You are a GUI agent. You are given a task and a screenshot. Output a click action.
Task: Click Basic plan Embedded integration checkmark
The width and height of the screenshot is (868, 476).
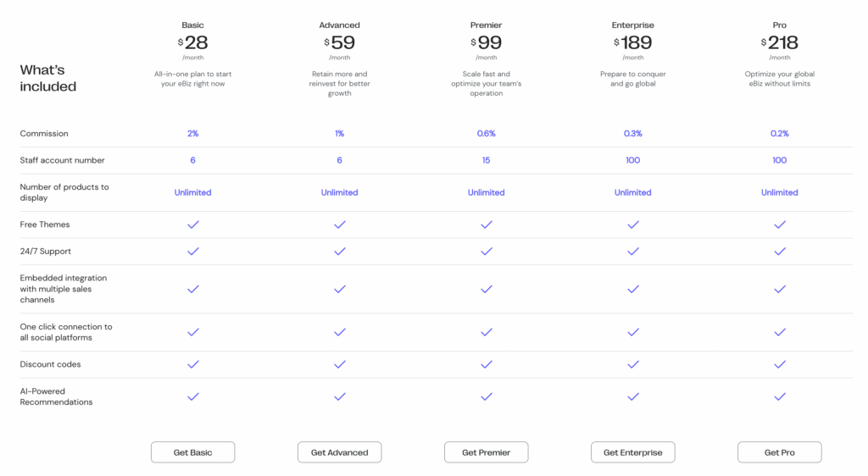click(192, 289)
